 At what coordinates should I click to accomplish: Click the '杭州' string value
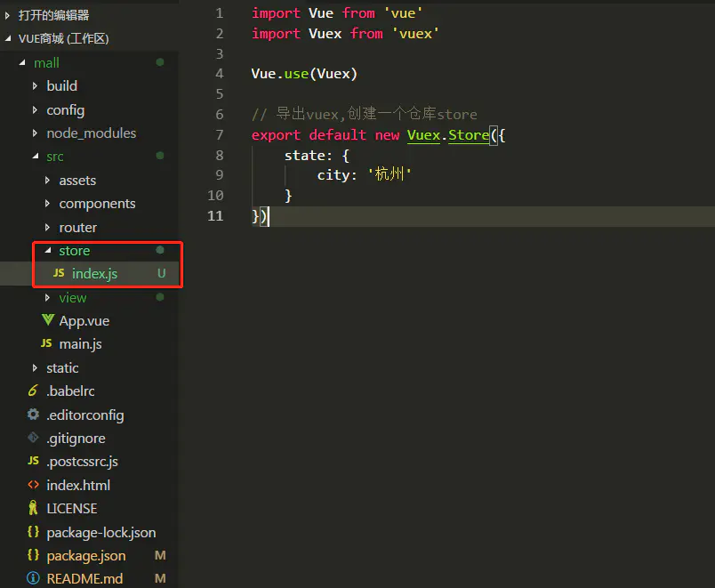tap(390, 173)
